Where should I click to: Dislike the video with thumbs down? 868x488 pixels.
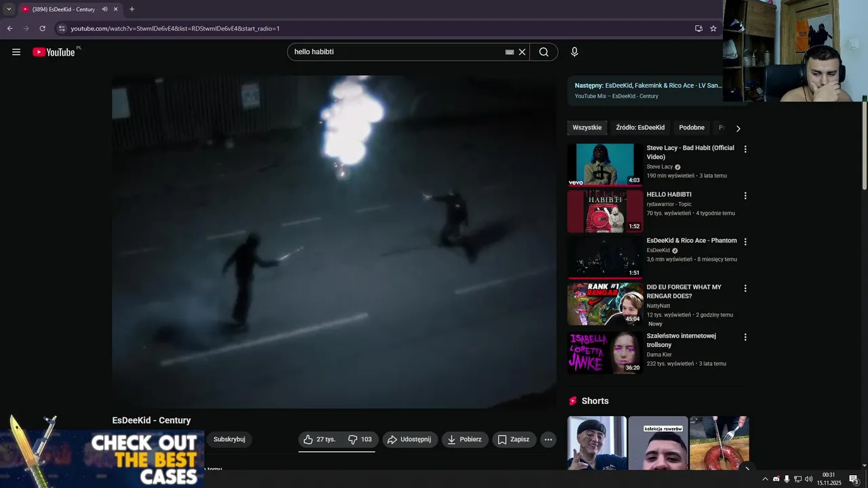[x=360, y=439]
